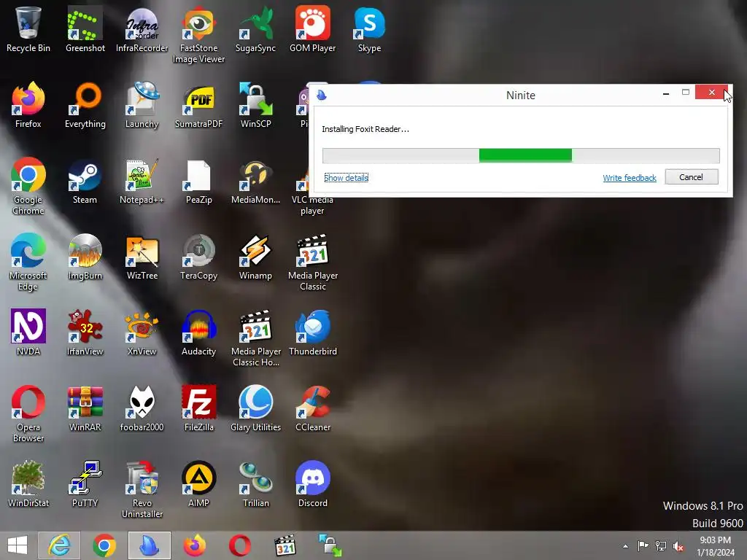Open Firefox from the taskbar
This screenshot has width=747, height=560.
coord(195,545)
